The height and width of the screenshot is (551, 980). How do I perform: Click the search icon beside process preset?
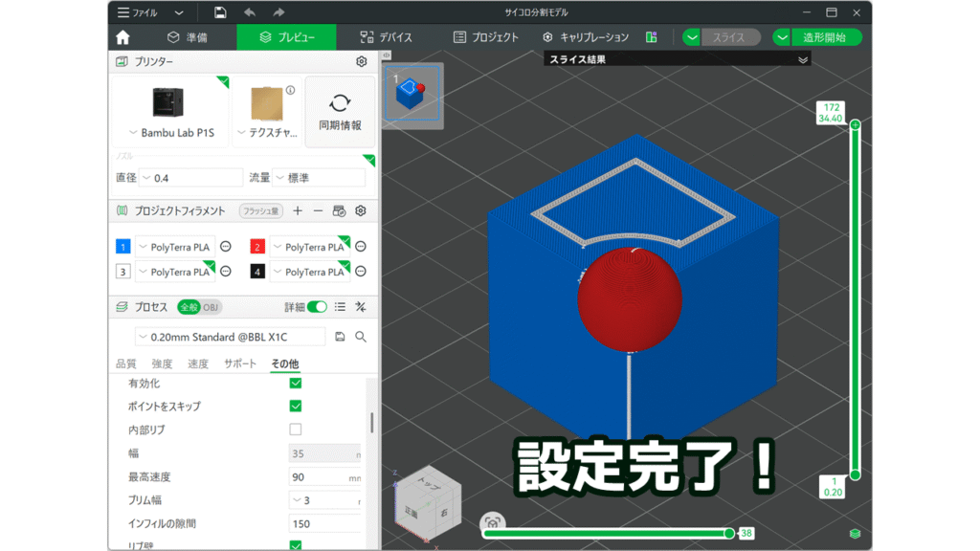point(361,337)
